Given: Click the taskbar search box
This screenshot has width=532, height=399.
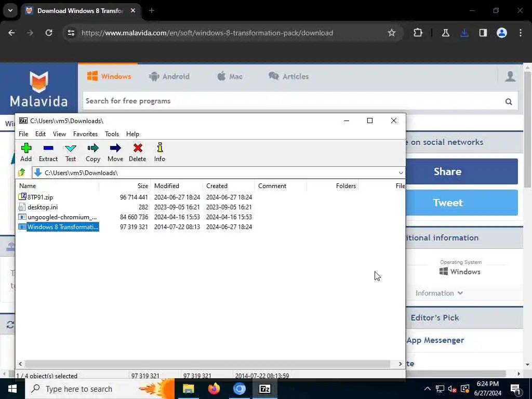Looking at the screenshot, I should pyautogui.click(x=100, y=389).
